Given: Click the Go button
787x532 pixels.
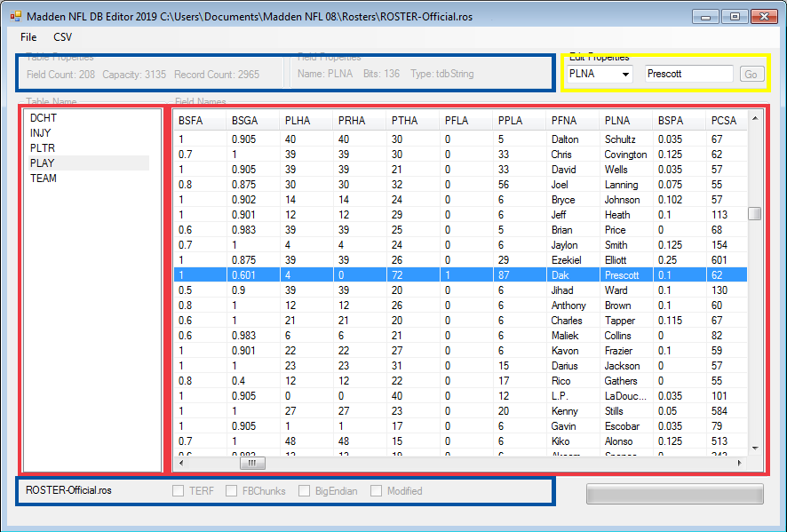Looking at the screenshot, I should pyautogui.click(x=751, y=75).
